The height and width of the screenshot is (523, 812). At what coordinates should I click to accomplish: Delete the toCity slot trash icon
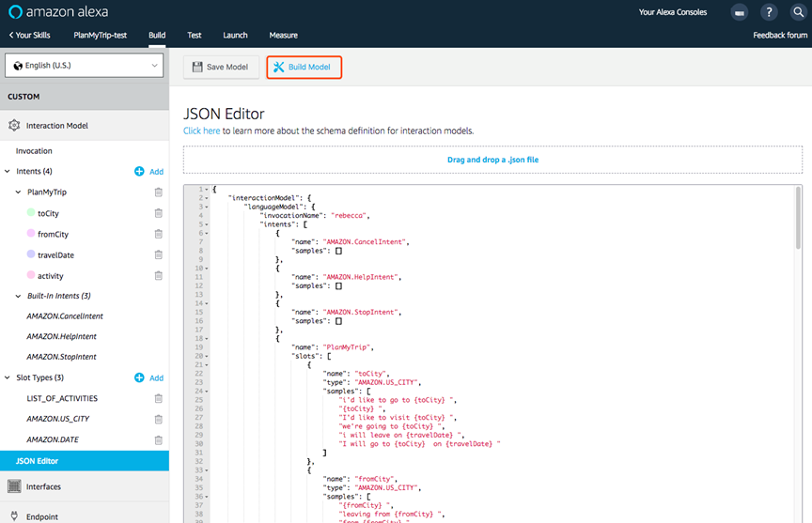click(x=159, y=213)
